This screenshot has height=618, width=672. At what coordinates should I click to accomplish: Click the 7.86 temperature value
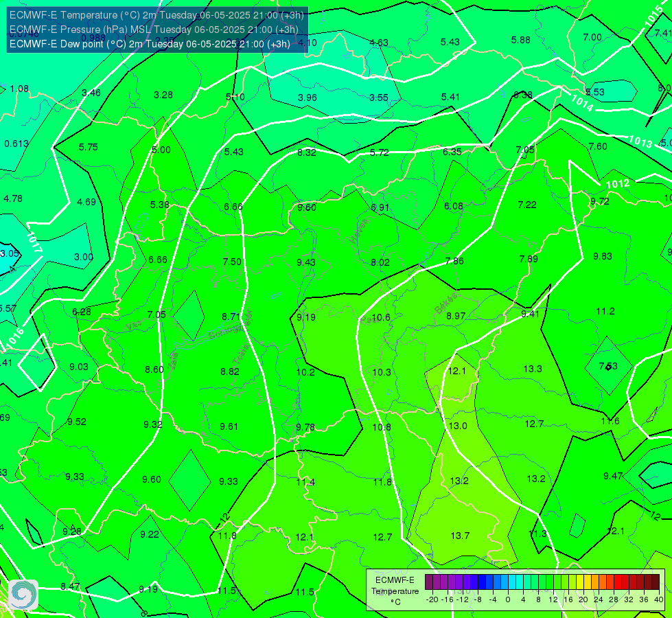click(454, 261)
